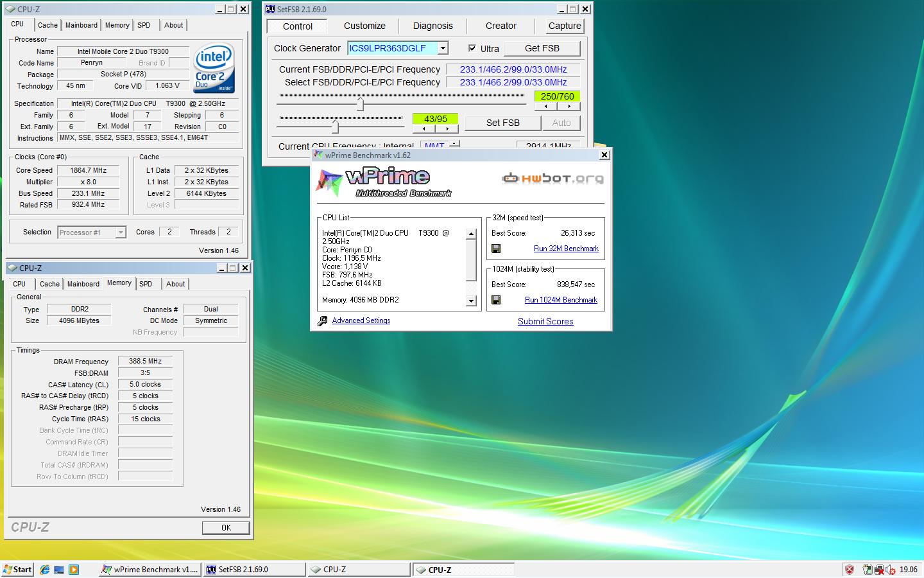Open the Creator tab in SetFSB
924x578 pixels.
pos(501,26)
